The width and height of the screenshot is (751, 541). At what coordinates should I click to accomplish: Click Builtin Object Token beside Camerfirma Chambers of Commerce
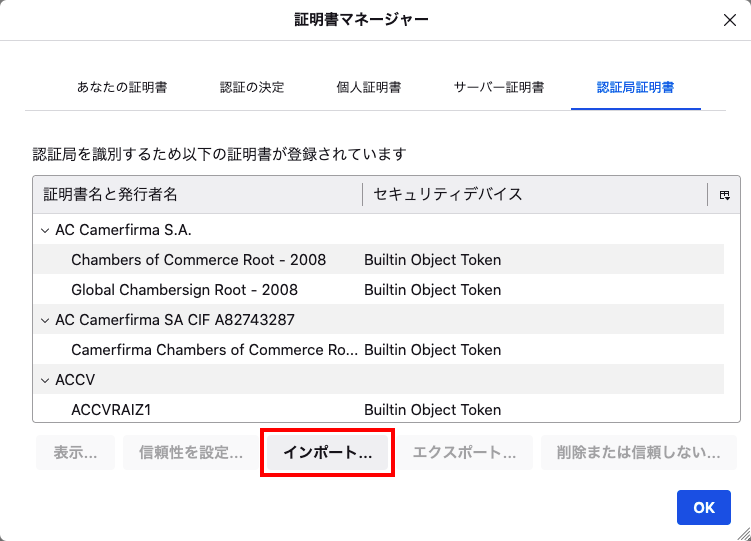[x=432, y=350]
